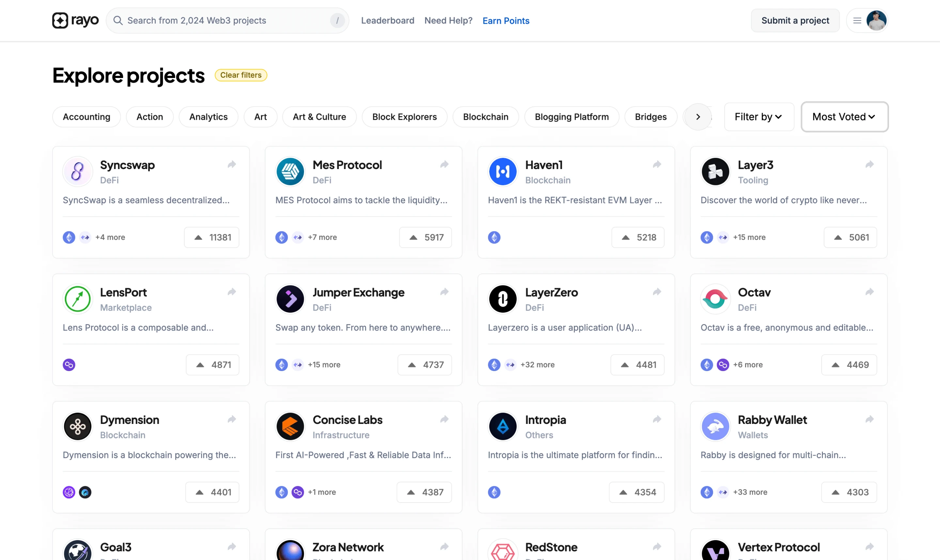Image resolution: width=940 pixels, height=560 pixels.
Task: Click the Concise Labs orange logo
Action: [290, 427]
